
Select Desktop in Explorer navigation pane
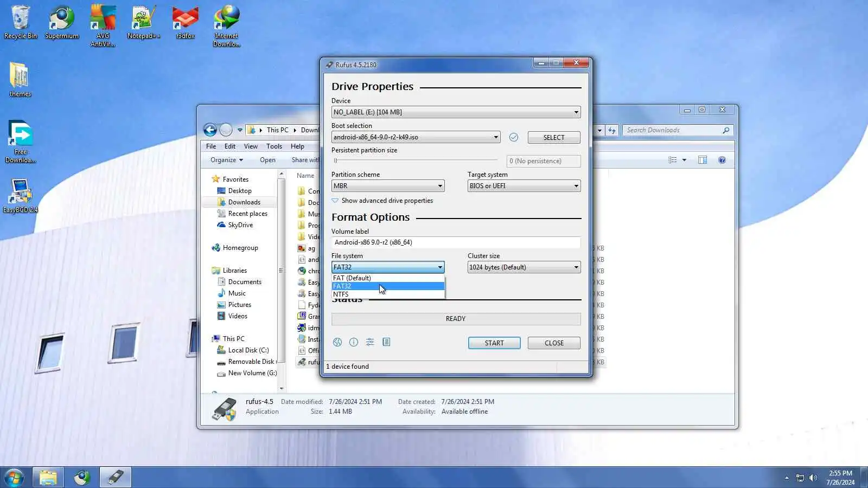(x=240, y=191)
